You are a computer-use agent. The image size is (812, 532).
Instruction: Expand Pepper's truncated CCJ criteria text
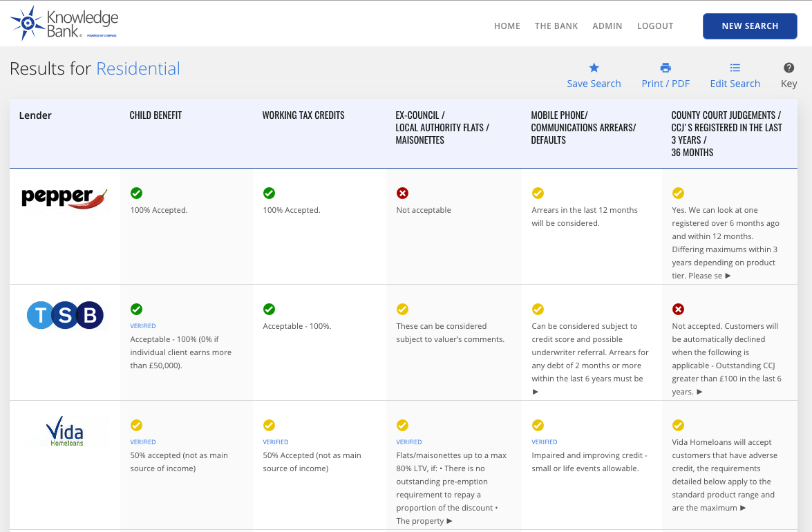pyautogui.click(x=728, y=276)
